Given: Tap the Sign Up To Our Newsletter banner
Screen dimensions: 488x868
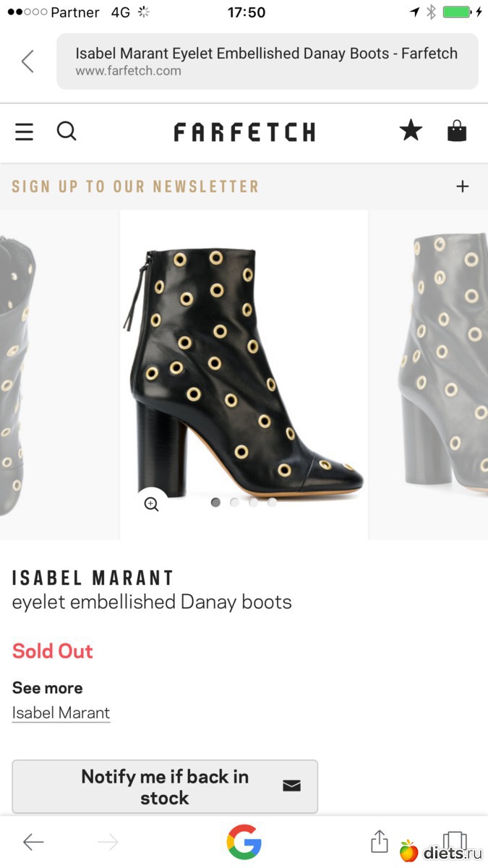Looking at the screenshot, I should [135, 187].
